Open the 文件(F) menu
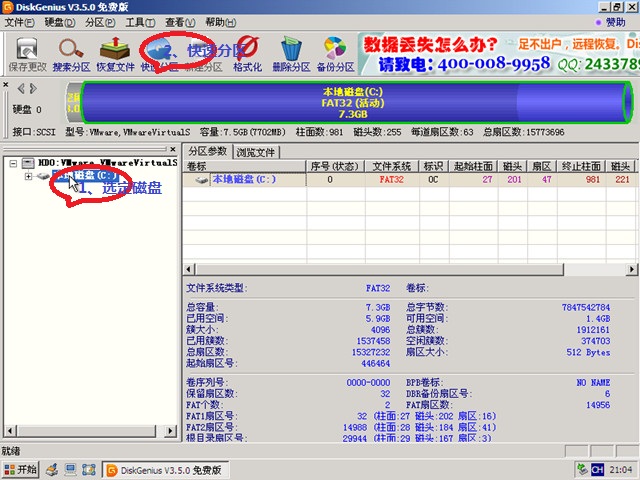Screen dimensions: 640x480 click(x=19, y=22)
